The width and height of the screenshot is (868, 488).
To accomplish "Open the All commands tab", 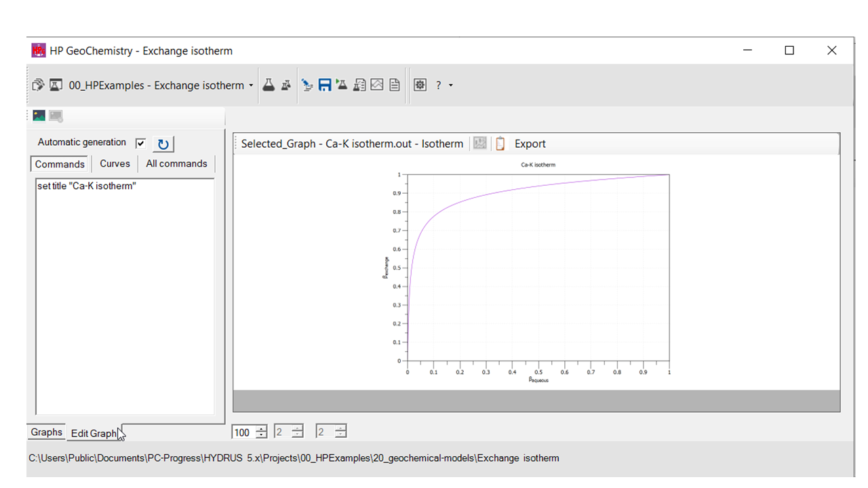I will [176, 163].
